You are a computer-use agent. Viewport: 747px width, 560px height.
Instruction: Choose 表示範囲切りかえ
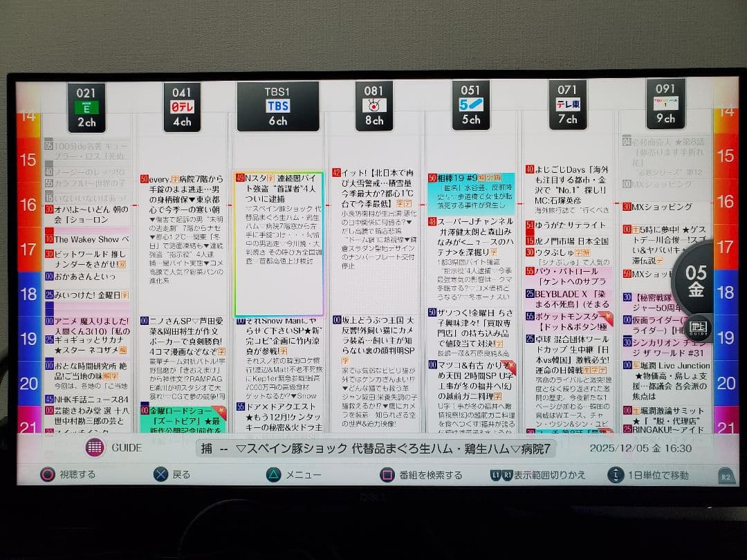tap(548, 475)
